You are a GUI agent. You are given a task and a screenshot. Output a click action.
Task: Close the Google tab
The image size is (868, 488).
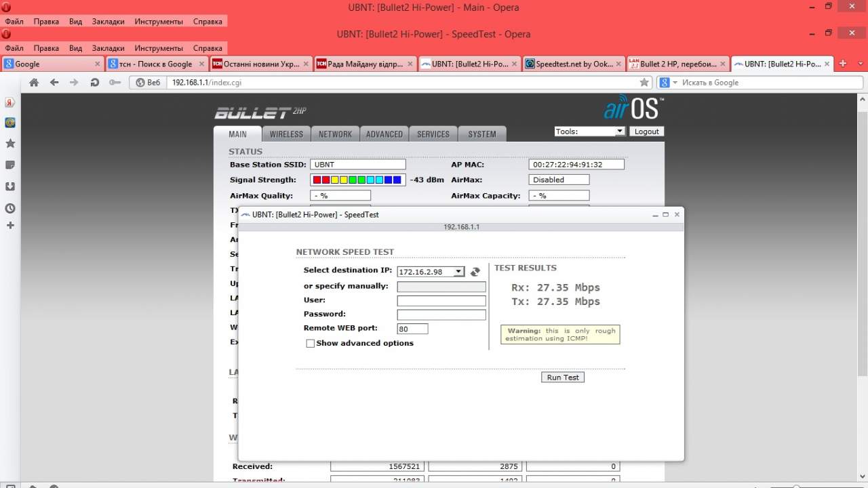click(96, 64)
